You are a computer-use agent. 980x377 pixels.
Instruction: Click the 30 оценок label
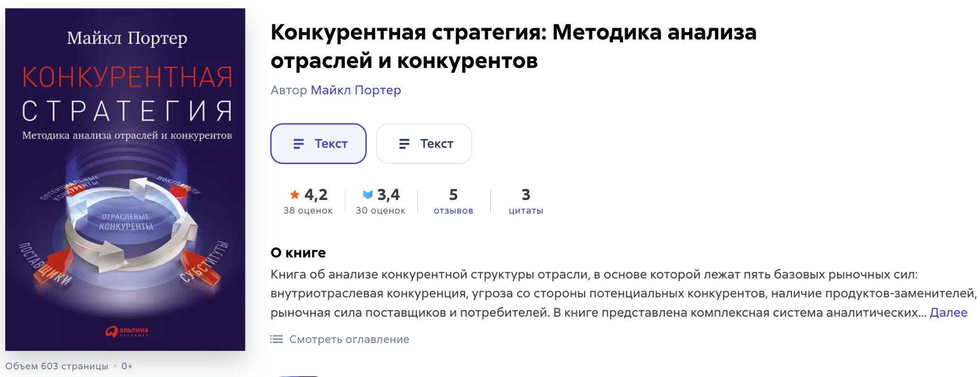380,211
